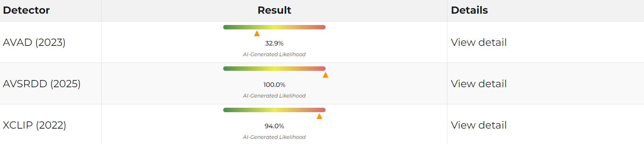Screen dimensions: 644x144
Task: Click the 32.9% likelihood value
Action: click(274, 43)
